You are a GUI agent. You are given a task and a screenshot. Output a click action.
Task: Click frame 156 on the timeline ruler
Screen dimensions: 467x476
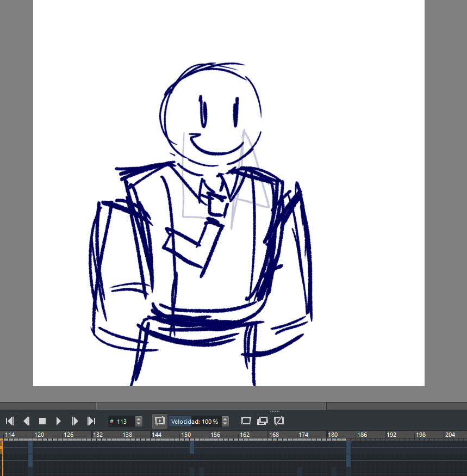215,435
